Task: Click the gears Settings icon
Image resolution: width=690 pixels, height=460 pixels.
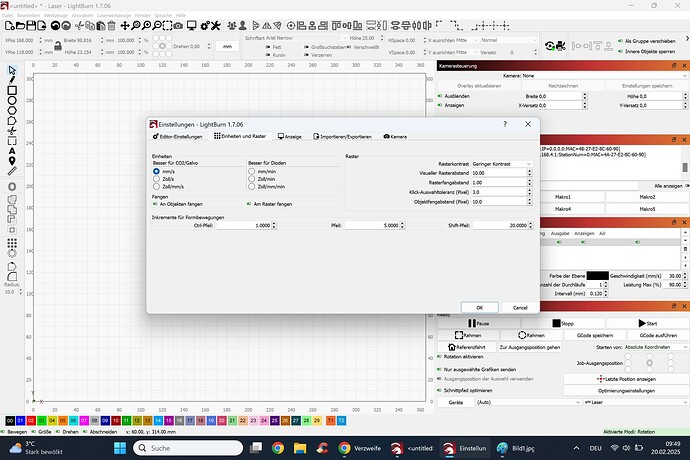Action: (205, 26)
